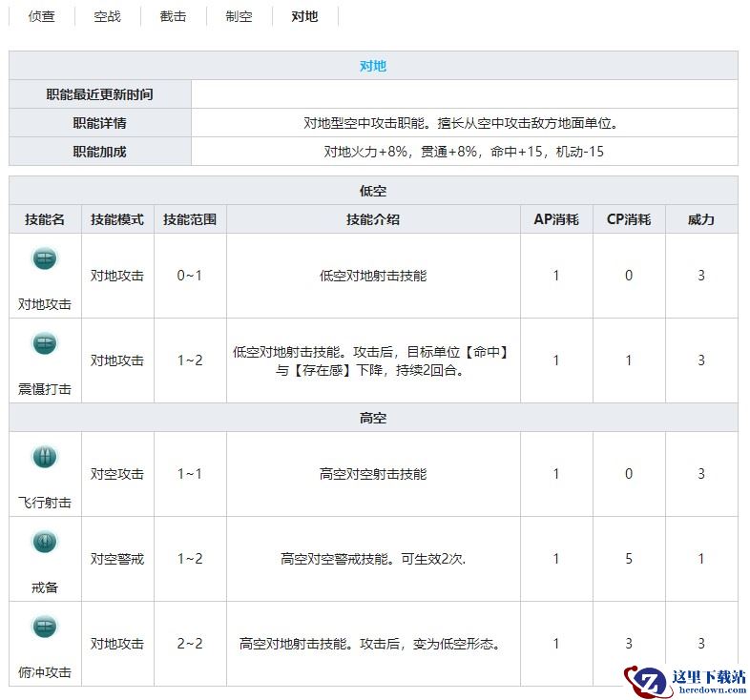
Task: Click the AP消耗 column header
Action: coord(556,219)
